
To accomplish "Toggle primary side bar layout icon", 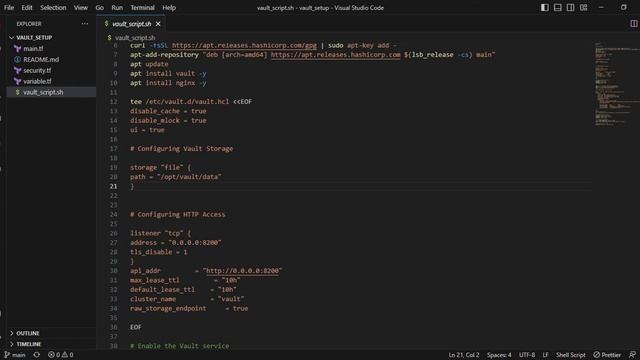I will pos(544,7).
